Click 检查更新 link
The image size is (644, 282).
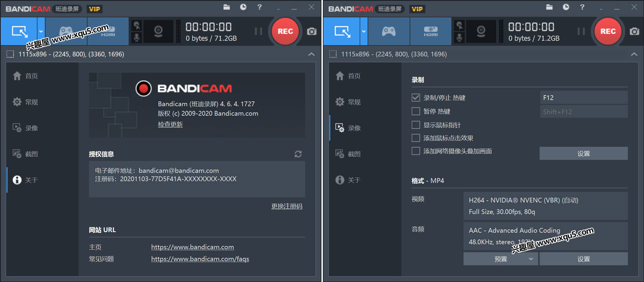pos(170,124)
